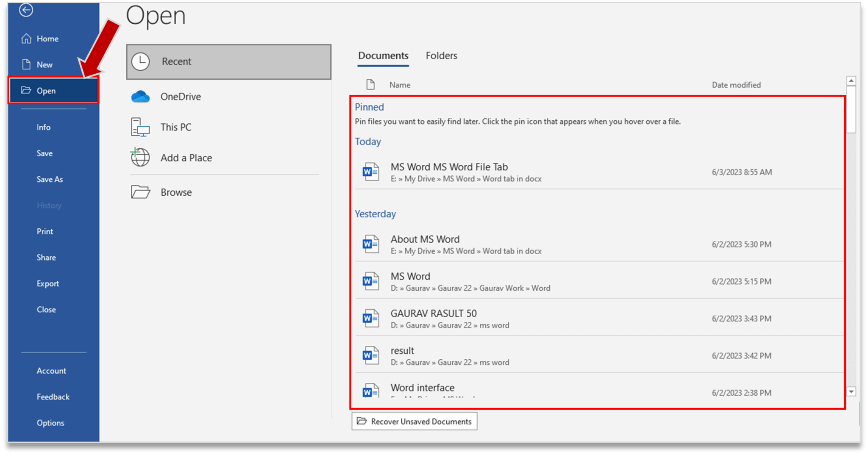
Task: Open the Info section
Action: click(x=53, y=127)
